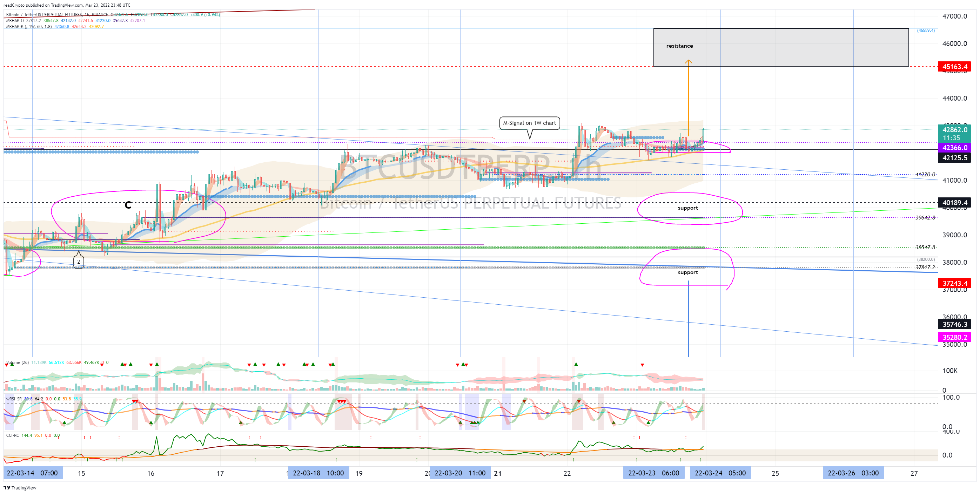Image resolution: width=980 pixels, height=494 pixels.
Task: Click the day 25 time axis label
Action: 775,473
